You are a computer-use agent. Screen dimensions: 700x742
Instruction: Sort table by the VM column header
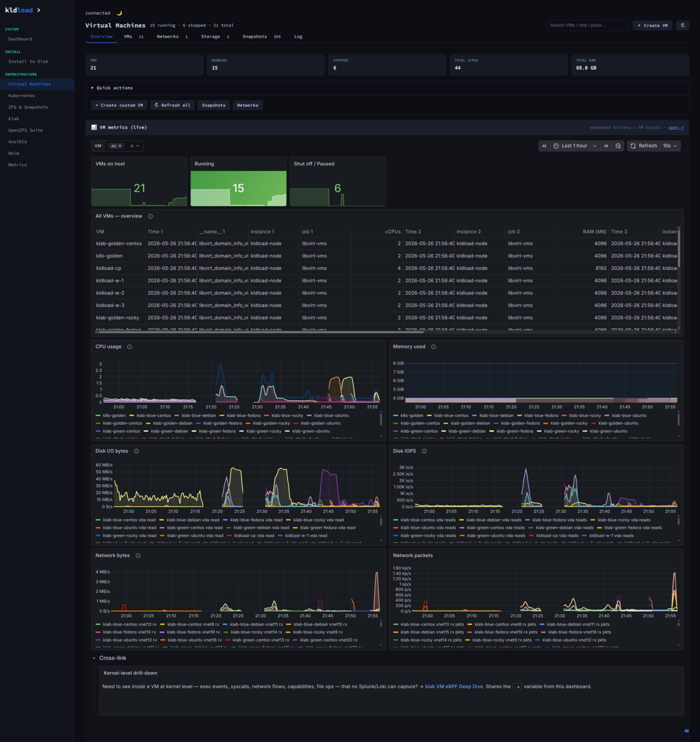pyautogui.click(x=100, y=232)
